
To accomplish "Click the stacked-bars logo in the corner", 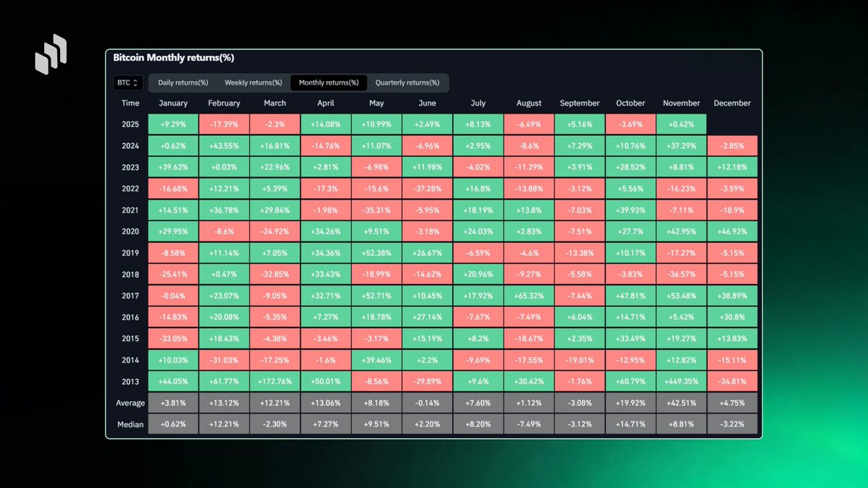I will tap(51, 54).
